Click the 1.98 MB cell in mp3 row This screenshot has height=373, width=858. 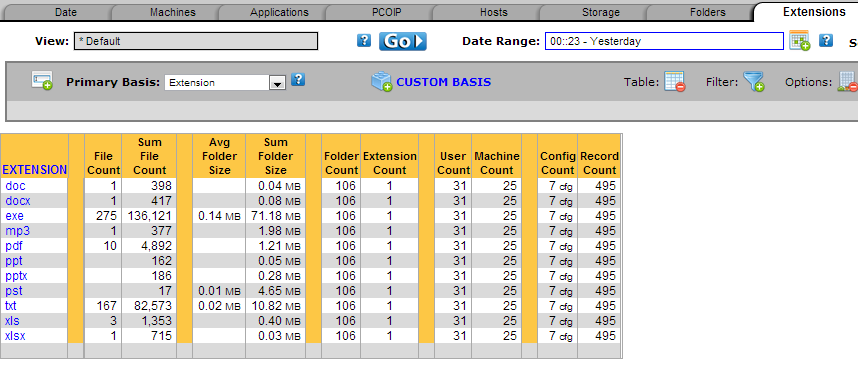point(280,231)
